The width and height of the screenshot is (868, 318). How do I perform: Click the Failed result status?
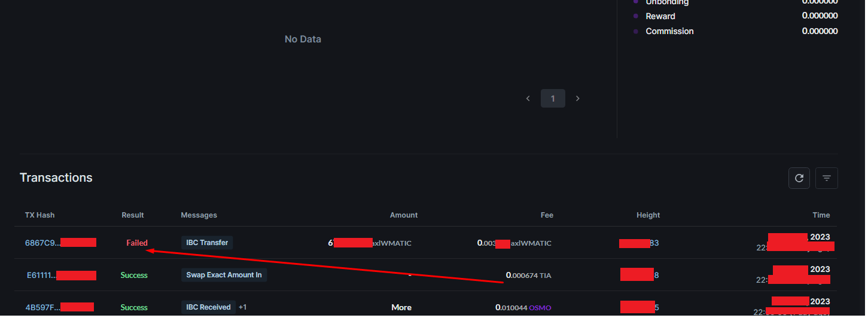[137, 243]
